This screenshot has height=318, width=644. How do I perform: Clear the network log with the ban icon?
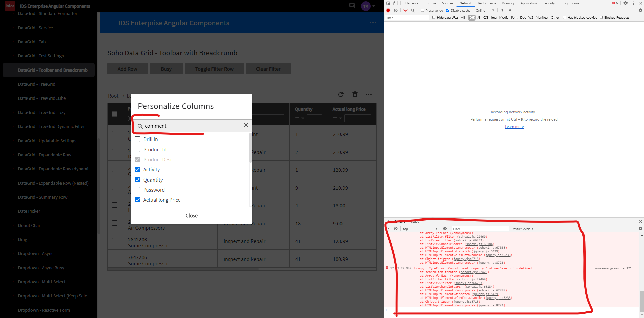(396, 10)
